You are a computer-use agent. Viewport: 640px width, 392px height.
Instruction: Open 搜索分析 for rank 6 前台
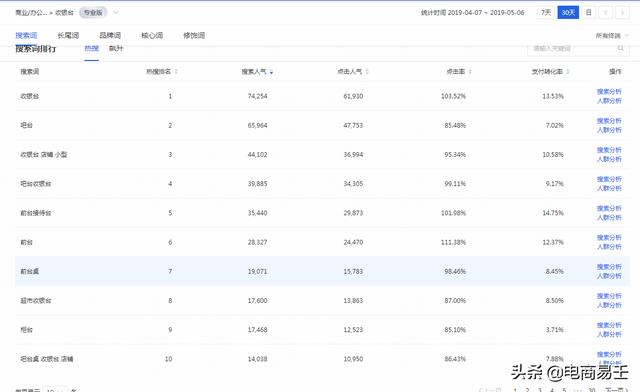pos(609,238)
